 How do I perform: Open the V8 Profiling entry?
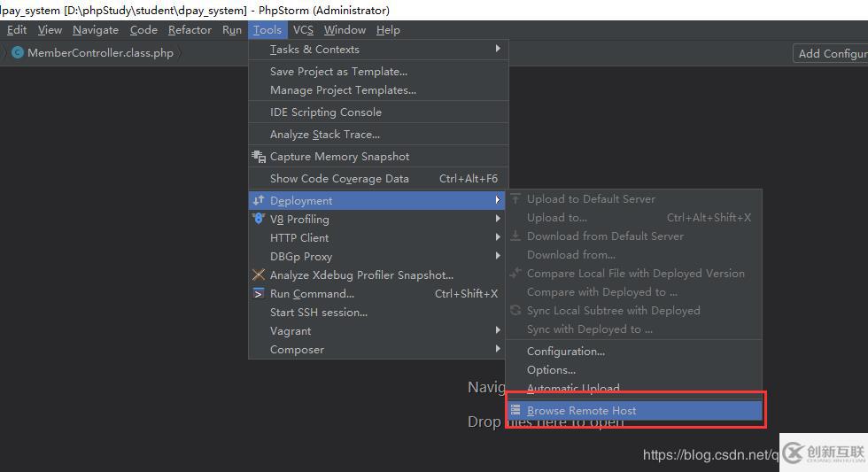point(377,219)
